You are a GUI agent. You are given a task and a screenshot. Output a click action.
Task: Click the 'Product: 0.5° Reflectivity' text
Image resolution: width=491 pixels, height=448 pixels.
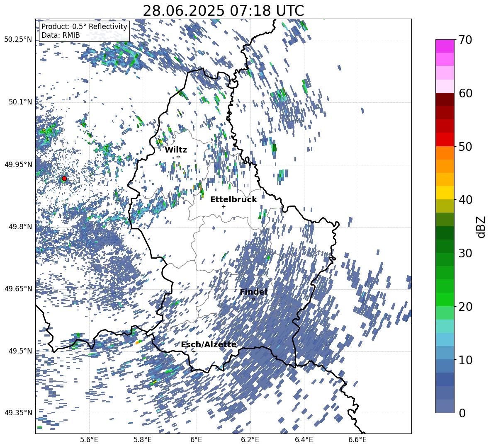point(84,27)
